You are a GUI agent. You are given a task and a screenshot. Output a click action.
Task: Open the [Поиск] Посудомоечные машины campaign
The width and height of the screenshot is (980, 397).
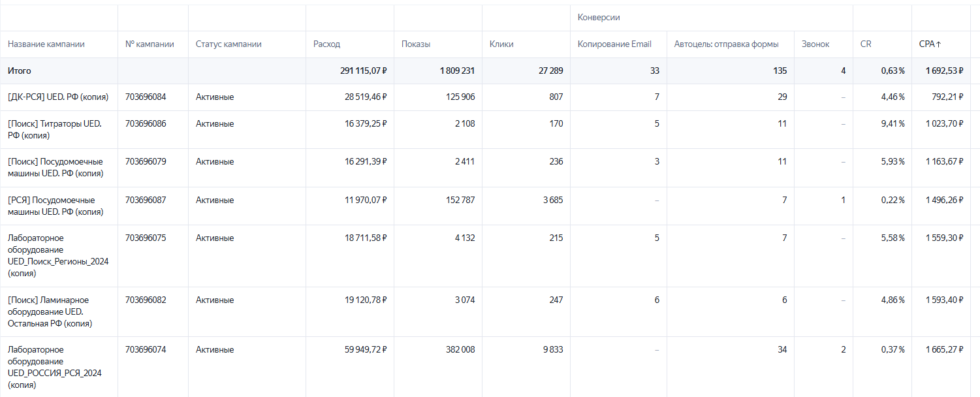(55, 168)
